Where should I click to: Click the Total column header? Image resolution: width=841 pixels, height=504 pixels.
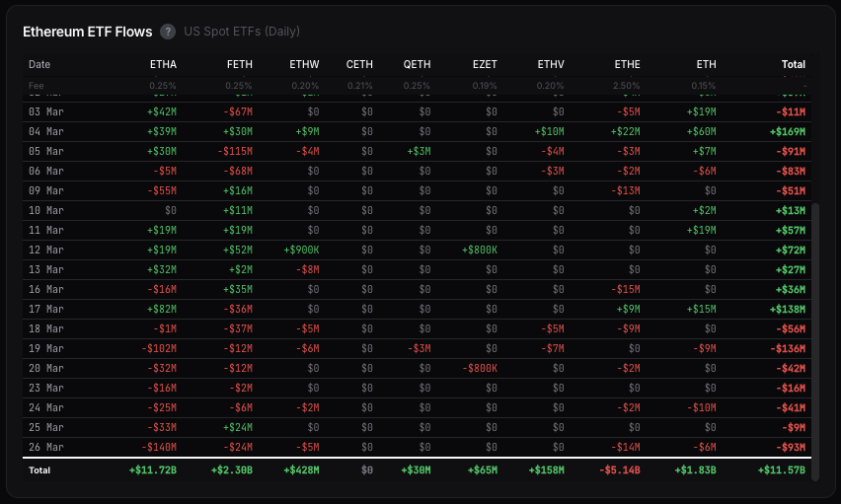(x=793, y=64)
